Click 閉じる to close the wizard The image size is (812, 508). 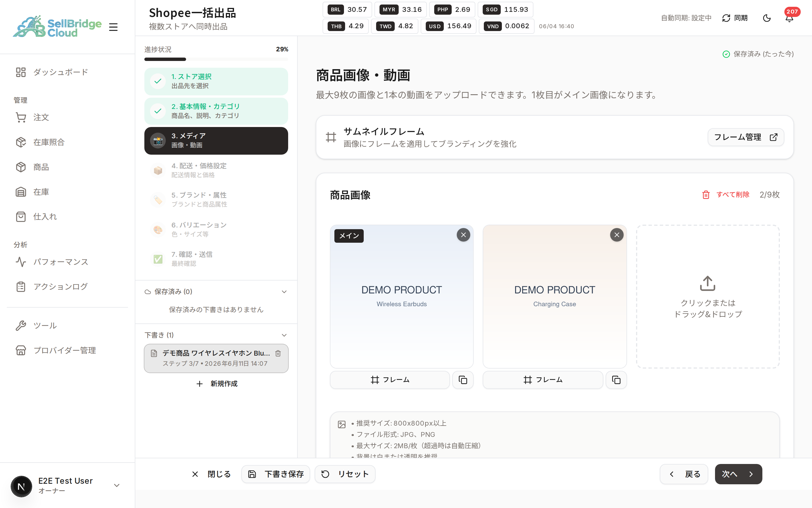(211, 474)
